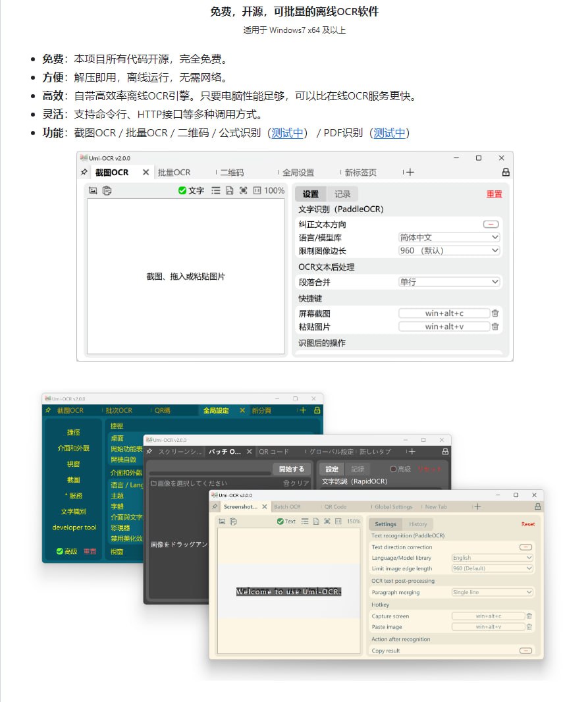Click lock icon in teal window
This screenshot has width=588, height=702.
[317, 410]
